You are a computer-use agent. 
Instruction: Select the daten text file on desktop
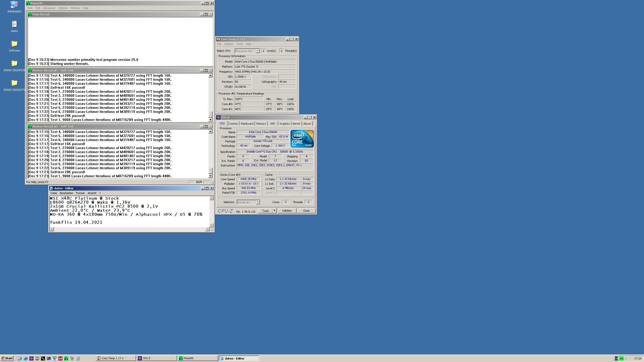click(14, 26)
